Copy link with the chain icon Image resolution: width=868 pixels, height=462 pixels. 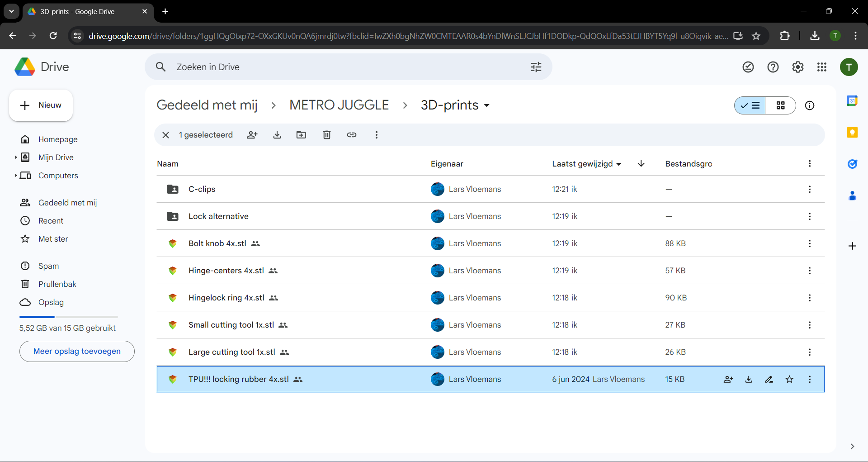(x=352, y=135)
